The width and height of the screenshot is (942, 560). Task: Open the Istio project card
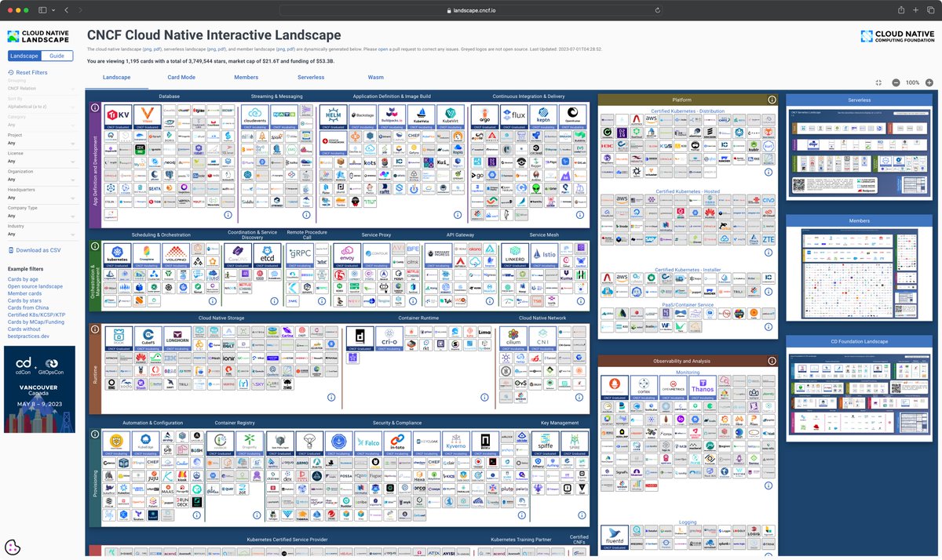point(543,256)
